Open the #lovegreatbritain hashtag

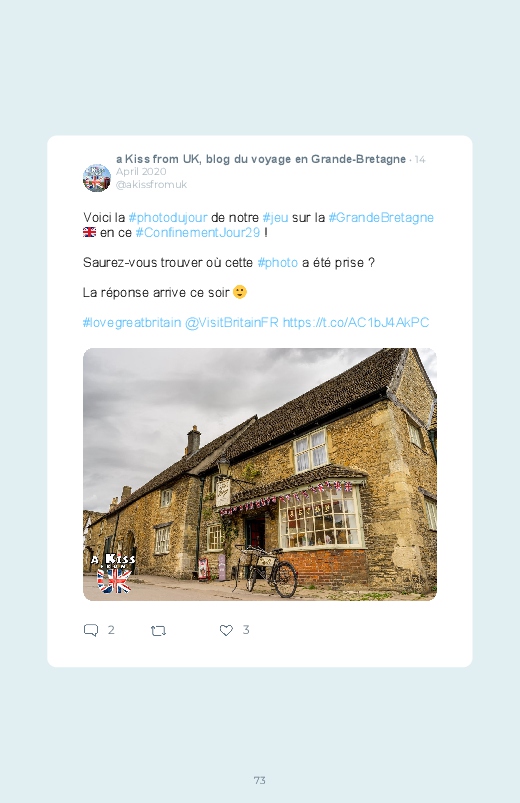(132, 323)
